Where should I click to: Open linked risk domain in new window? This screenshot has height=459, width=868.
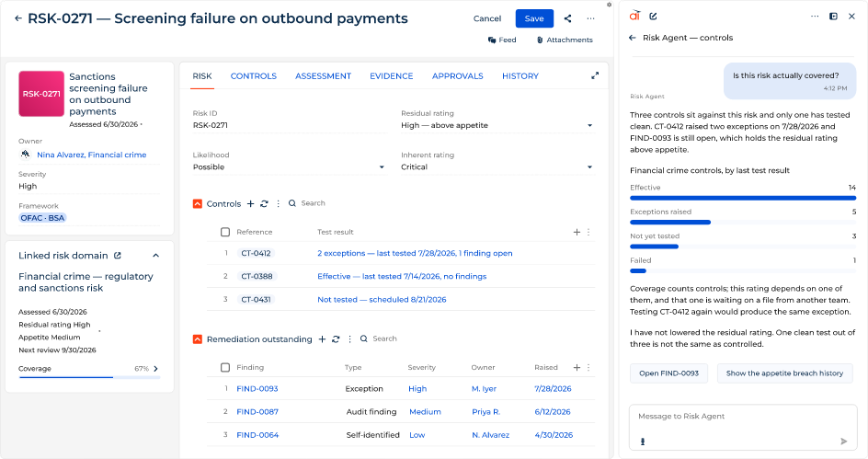(118, 255)
